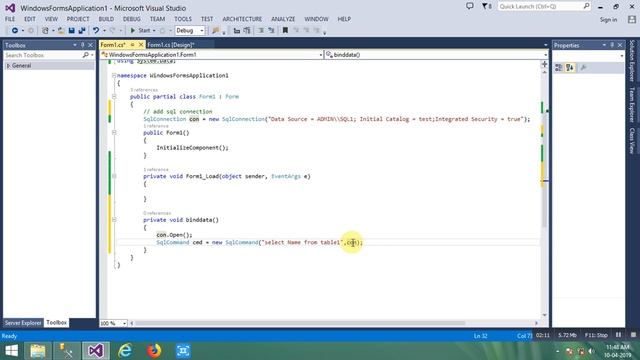
Task: Switch to the Form1.cs [Design] tab
Action: tap(171, 45)
